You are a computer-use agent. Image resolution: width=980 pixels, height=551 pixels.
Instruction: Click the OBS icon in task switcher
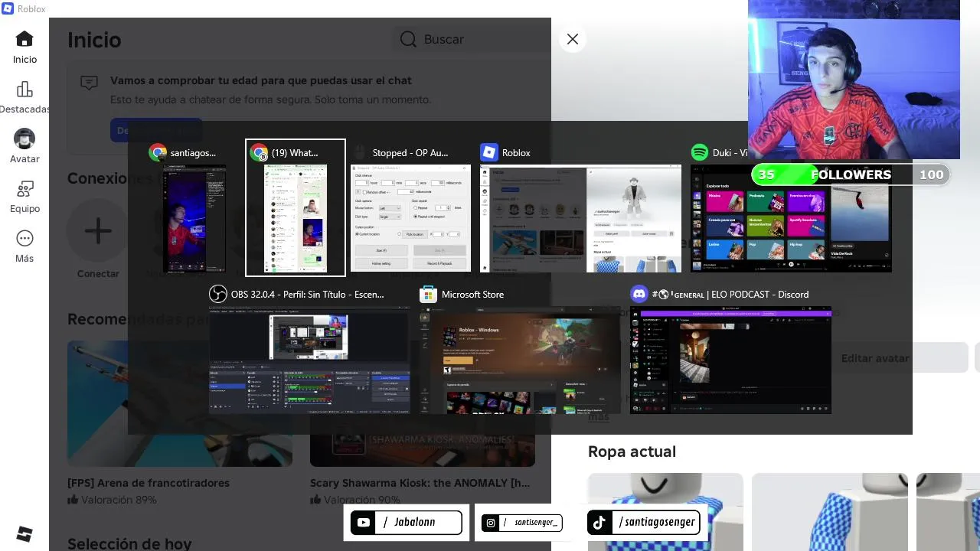tap(217, 294)
